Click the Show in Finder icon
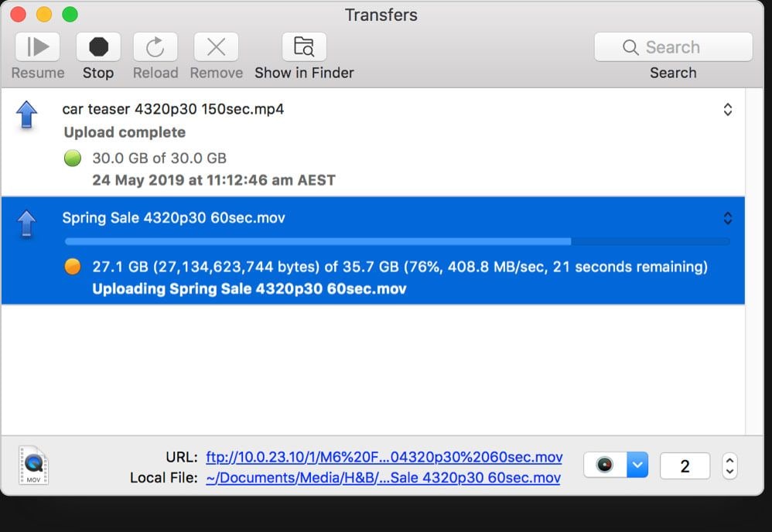Image resolution: width=772 pixels, height=532 pixels. pos(304,46)
